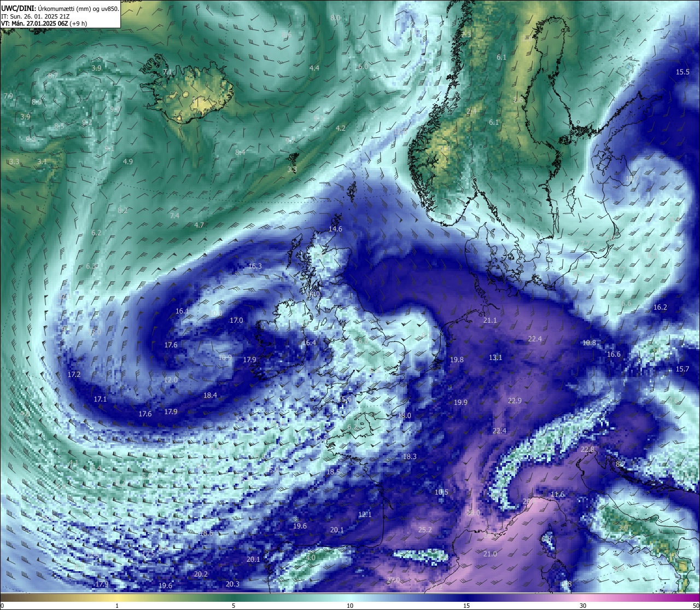This screenshot has height=610, width=700.
Task: Click the 16.3 value label
Action: point(255,266)
